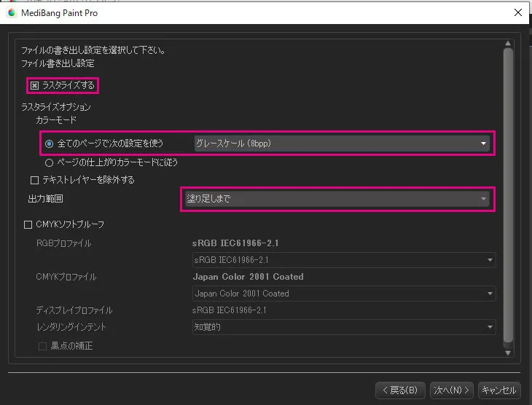Open the グレースケール (8bpp) color mode dropdown

[x=340, y=143]
